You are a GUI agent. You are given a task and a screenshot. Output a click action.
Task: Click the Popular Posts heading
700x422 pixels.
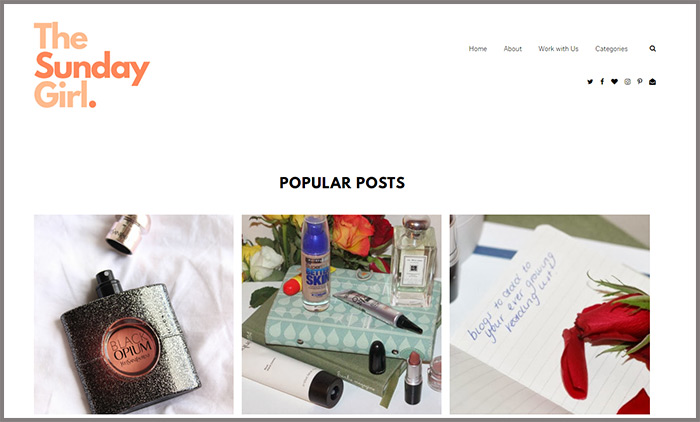tap(342, 183)
